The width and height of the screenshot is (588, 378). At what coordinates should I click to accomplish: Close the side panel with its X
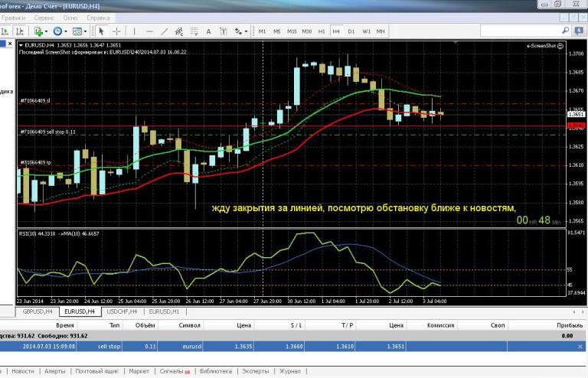(x=10, y=44)
